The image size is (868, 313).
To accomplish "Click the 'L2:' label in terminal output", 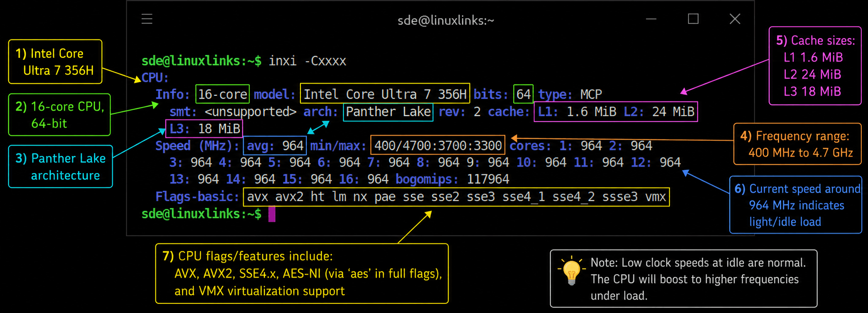I will [634, 112].
